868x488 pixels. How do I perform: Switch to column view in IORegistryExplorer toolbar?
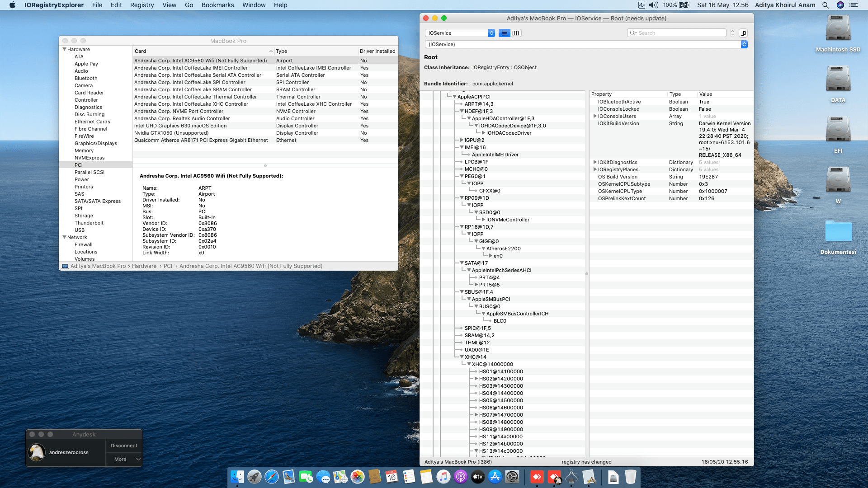click(515, 33)
